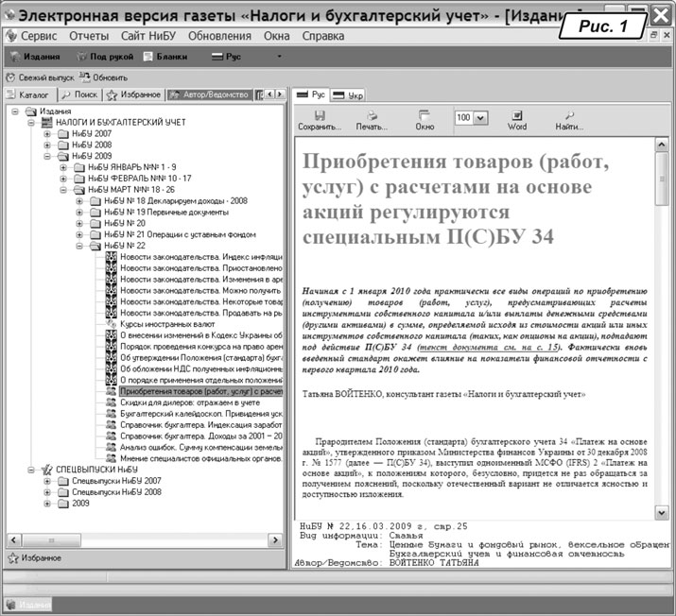Expand the НиБУ 2007 tree folder
676x616 pixels.
47,135
